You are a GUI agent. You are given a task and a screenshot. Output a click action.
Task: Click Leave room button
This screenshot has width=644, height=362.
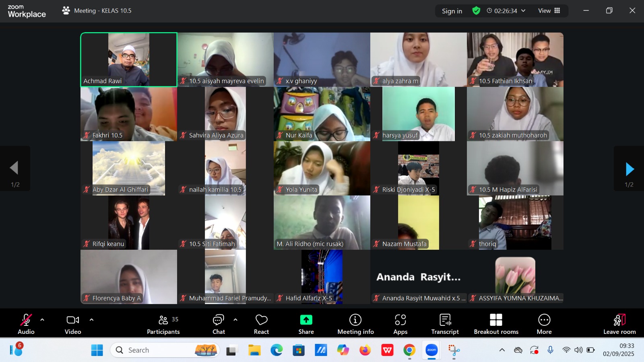coord(619,324)
